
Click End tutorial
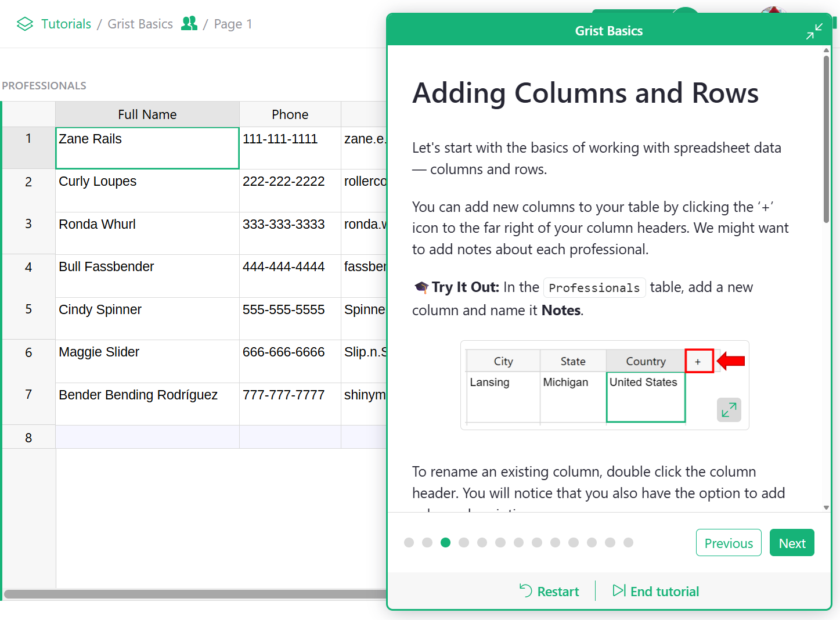(x=656, y=591)
